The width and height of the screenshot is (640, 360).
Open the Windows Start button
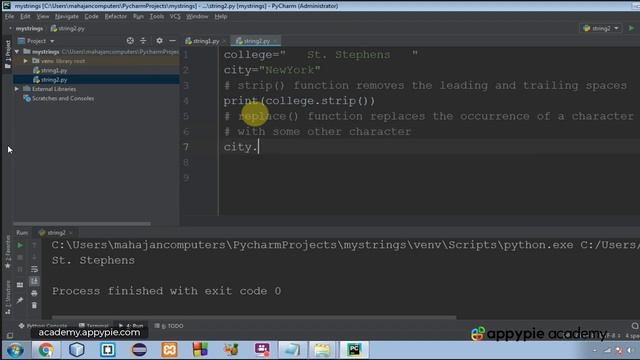tap(15, 350)
